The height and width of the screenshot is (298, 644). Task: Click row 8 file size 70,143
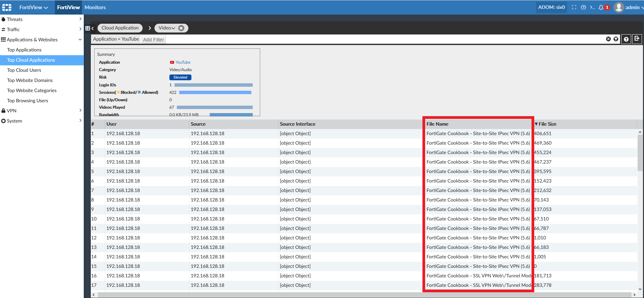coord(541,200)
